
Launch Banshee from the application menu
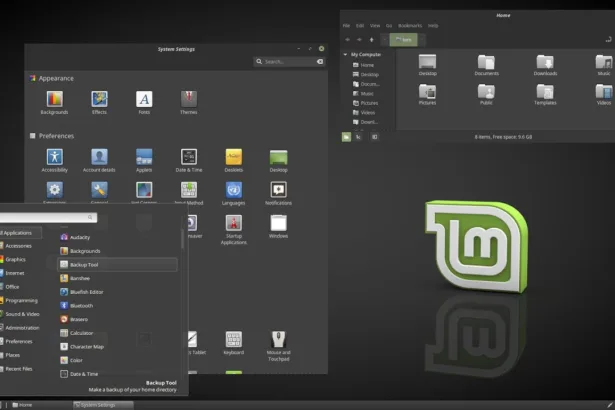pyautogui.click(x=118, y=279)
